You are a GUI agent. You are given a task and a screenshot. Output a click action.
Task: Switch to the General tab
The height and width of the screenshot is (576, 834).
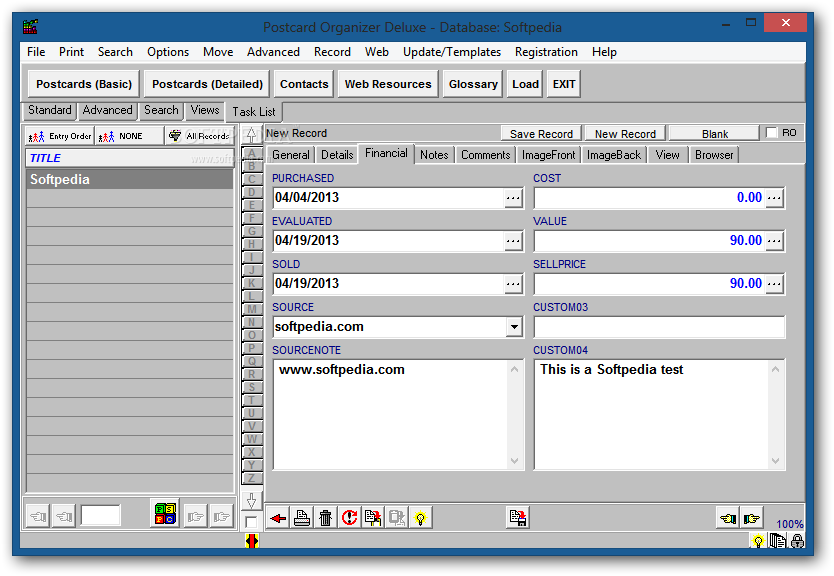point(290,155)
